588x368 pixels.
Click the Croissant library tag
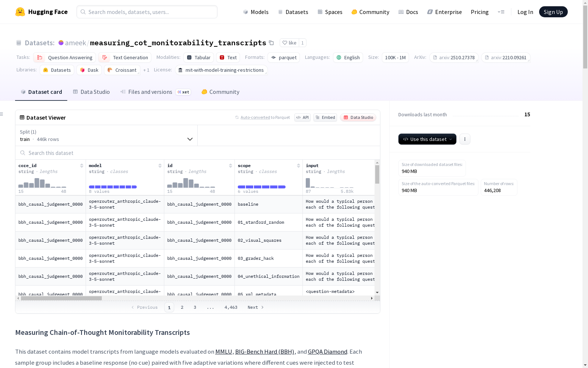122,70
